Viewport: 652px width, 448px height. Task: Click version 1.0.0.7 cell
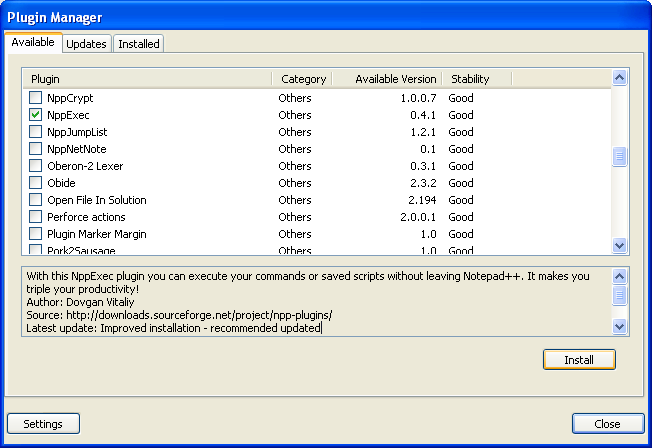pyautogui.click(x=418, y=98)
